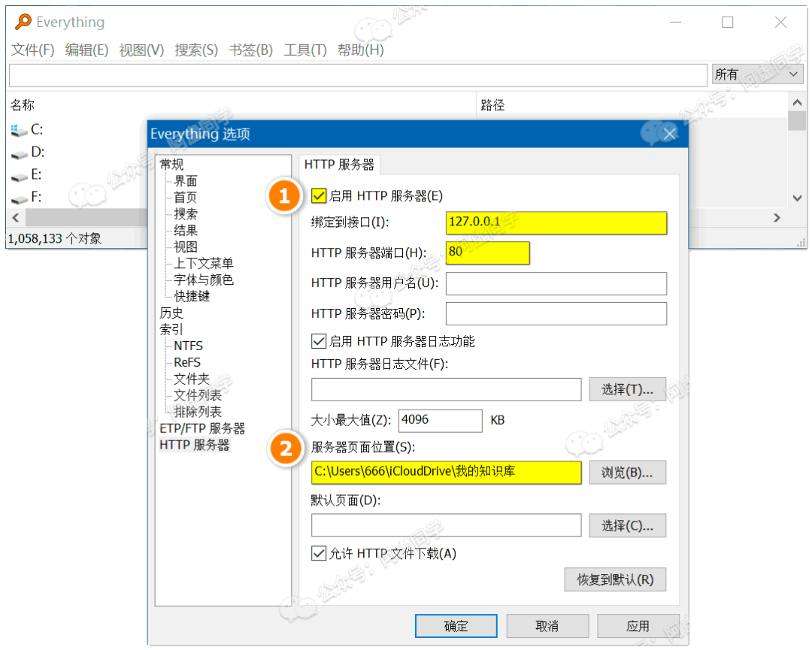The width and height of the screenshot is (812, 650).
Task: Click the HTTP log file path field
Action: coord(447,389)
